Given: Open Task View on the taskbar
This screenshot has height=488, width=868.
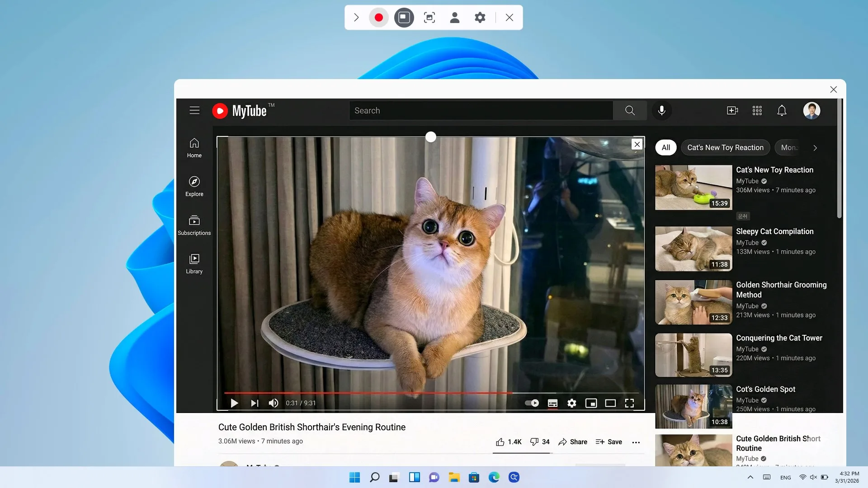Looking at the screenshot, I should (x=394, y=477).
